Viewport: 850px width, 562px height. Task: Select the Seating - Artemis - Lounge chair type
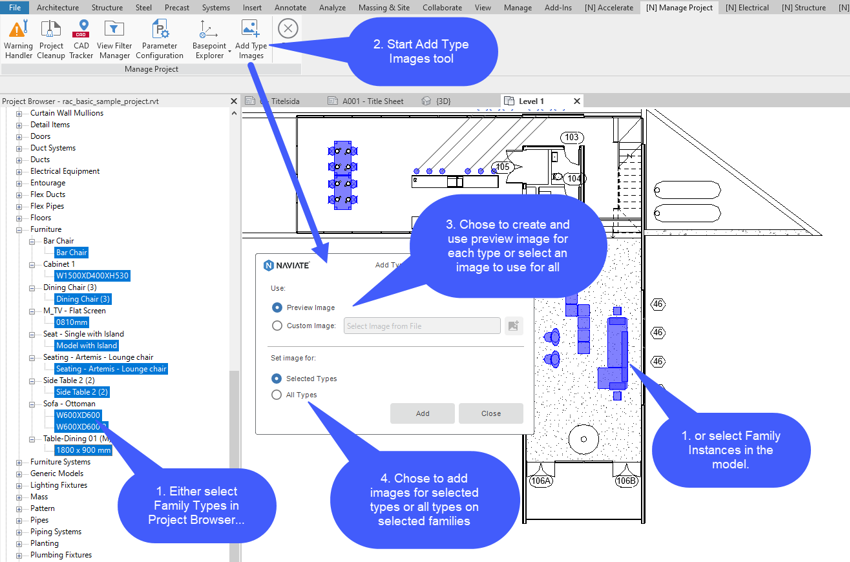click(x=111, y=369)
